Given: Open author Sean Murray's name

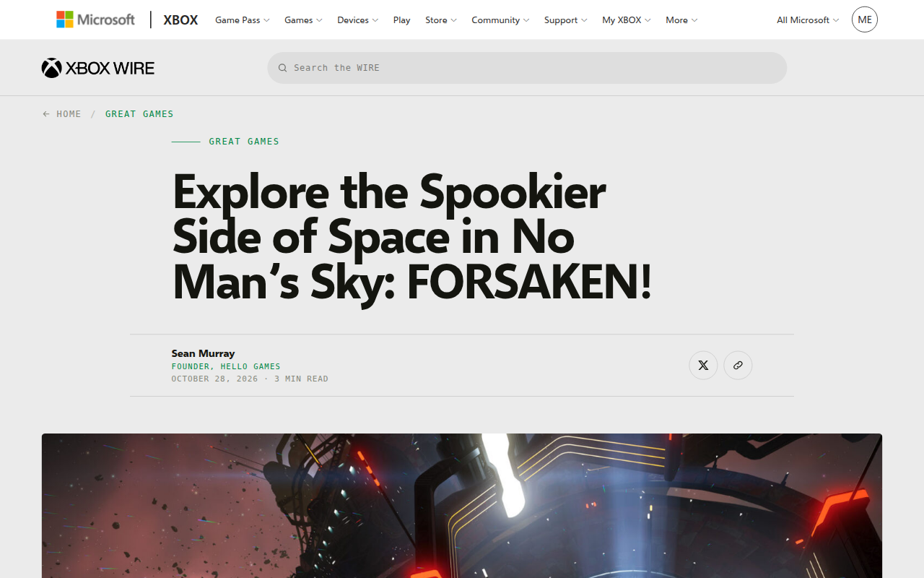Looking at the screenshot, I should 203,353.
